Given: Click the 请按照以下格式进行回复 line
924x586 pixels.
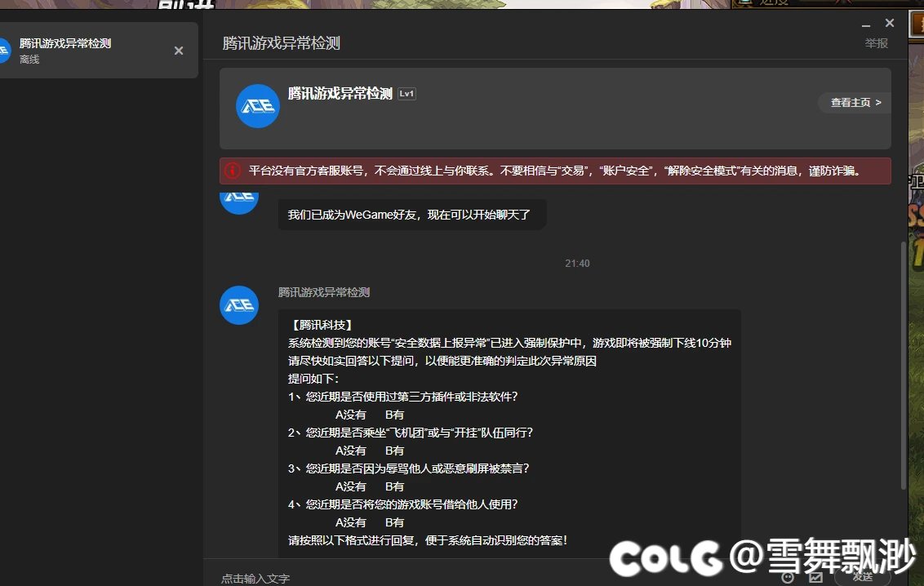Looking at the screenshot, I should (x=428, y=540).
